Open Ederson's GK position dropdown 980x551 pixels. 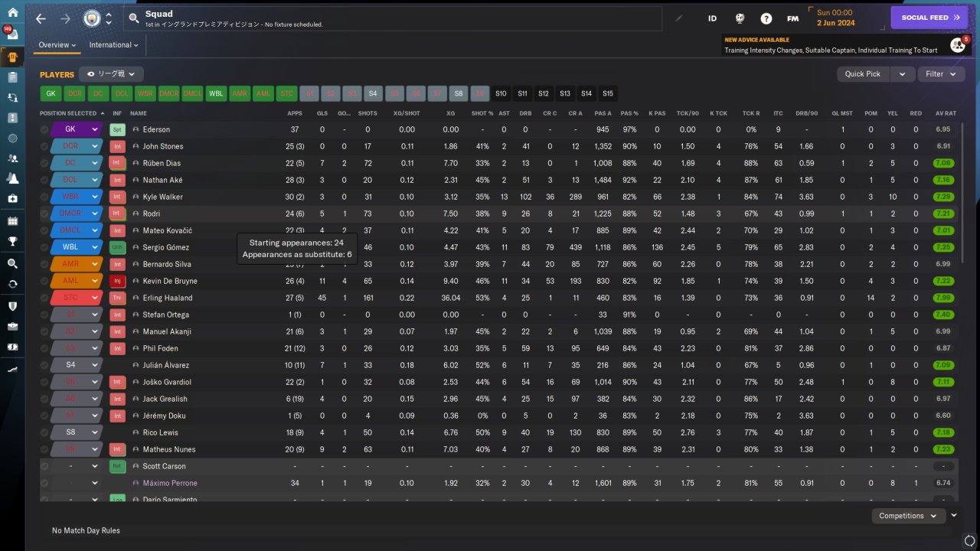click(77, 129)
